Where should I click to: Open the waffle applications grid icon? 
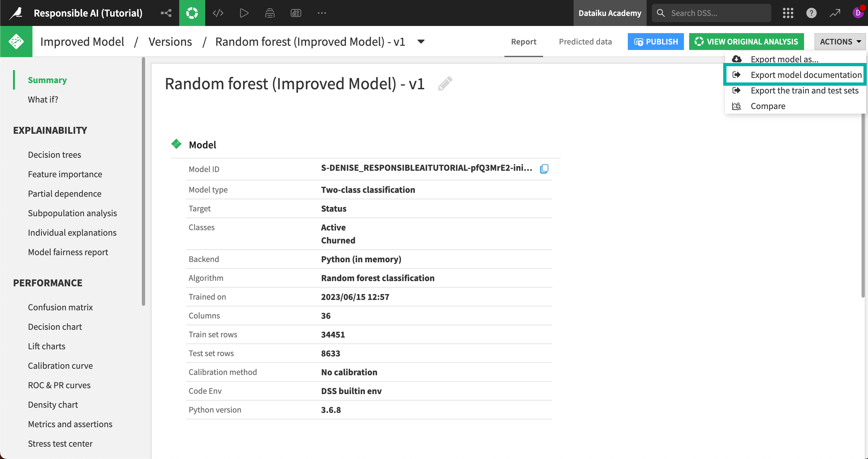[x=788, y=13]
